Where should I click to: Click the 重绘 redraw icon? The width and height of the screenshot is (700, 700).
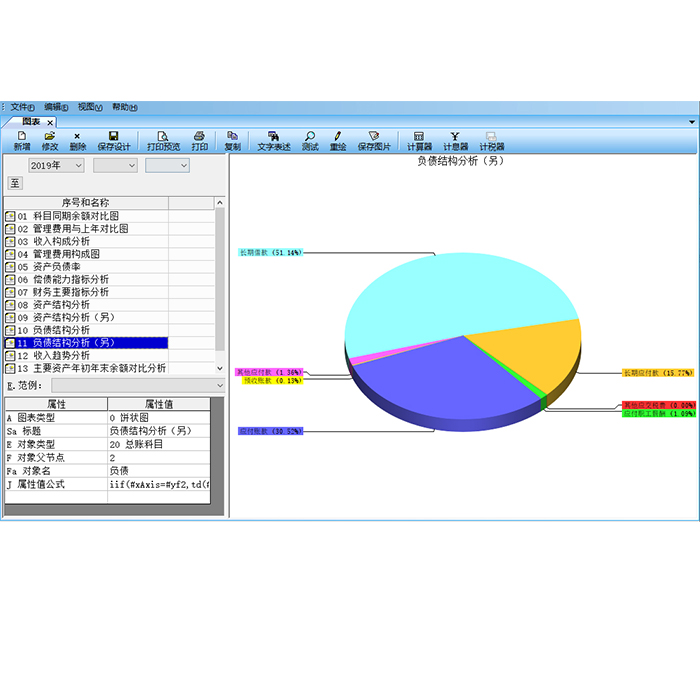[338, 140]
